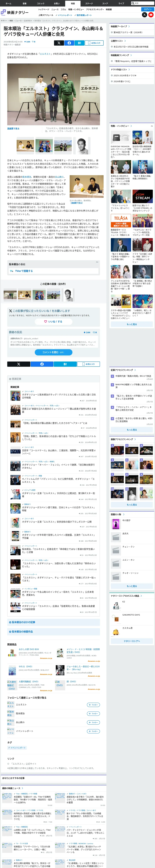
Task: Toggle bottom お気に入り bookmark button
Action: [89, 364]
